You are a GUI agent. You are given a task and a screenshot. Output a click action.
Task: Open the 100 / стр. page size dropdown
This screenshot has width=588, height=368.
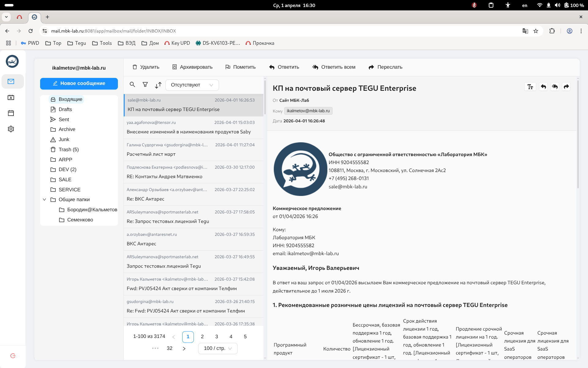[x=217, y=348]
